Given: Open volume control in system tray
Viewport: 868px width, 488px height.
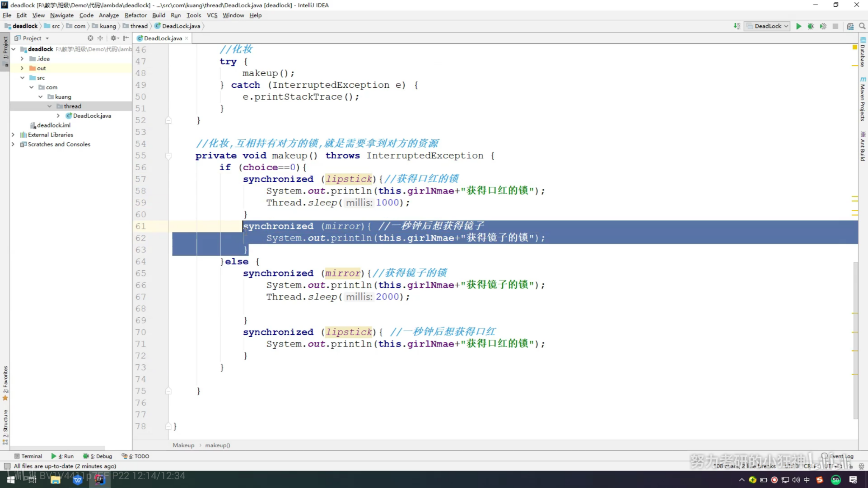Looking at the screenshot, I should point(796,480).
